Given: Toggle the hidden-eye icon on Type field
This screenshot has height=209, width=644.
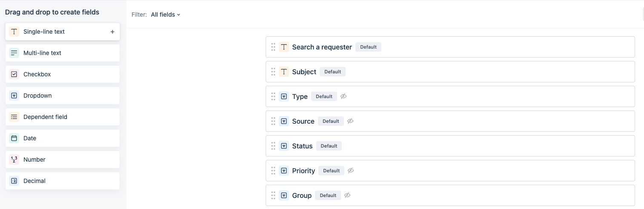Looking at the screenshot, I should 343,96.
